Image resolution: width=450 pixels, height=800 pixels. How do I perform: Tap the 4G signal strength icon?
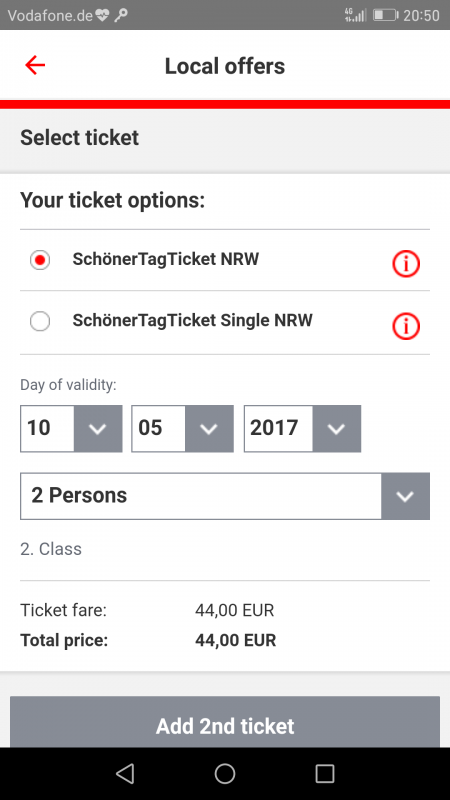coord(356,15)
